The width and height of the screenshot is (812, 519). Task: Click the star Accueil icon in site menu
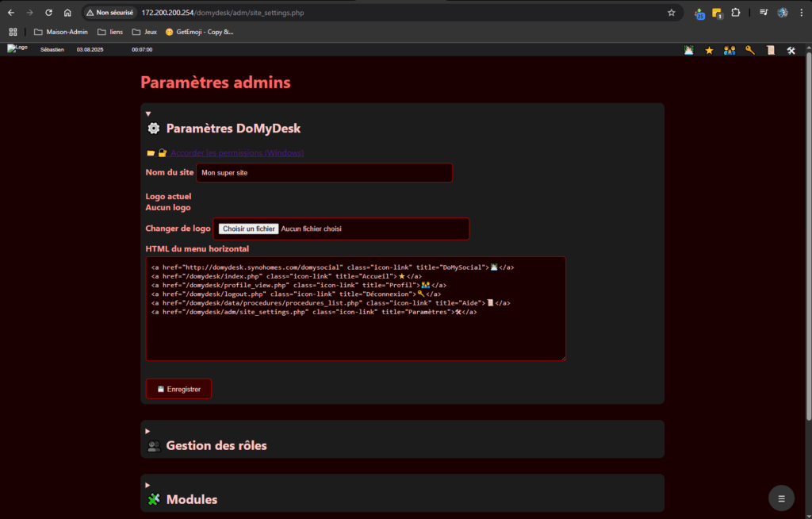click(709, 50)
